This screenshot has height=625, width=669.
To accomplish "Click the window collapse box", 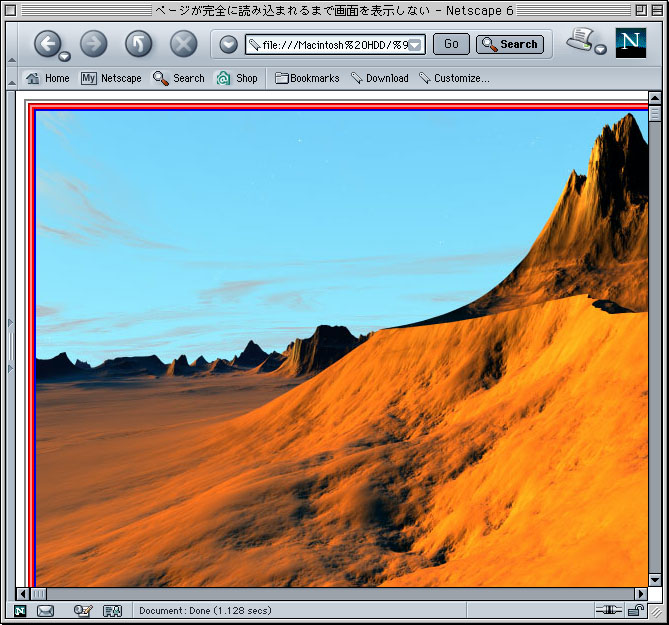I will point(657,10).
